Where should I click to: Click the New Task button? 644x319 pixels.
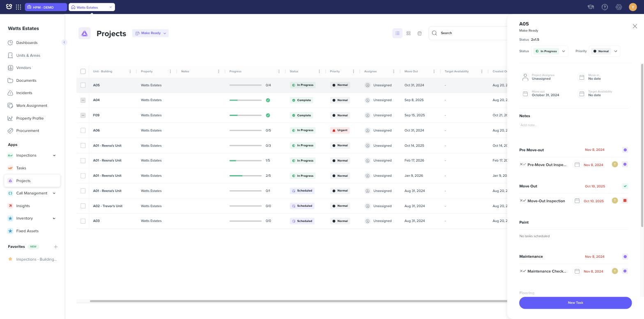[575, 303]
